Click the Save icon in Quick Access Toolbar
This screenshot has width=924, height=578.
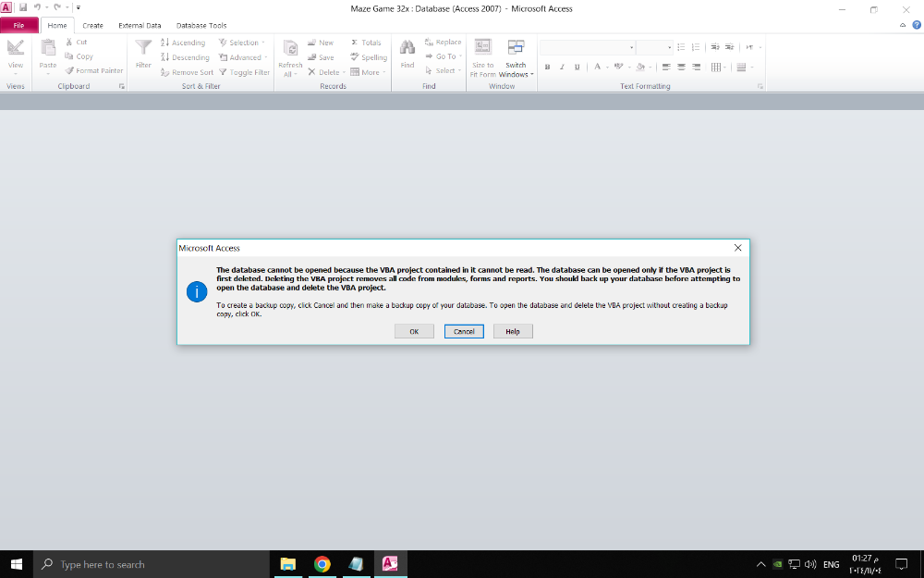tap(23, 7)
